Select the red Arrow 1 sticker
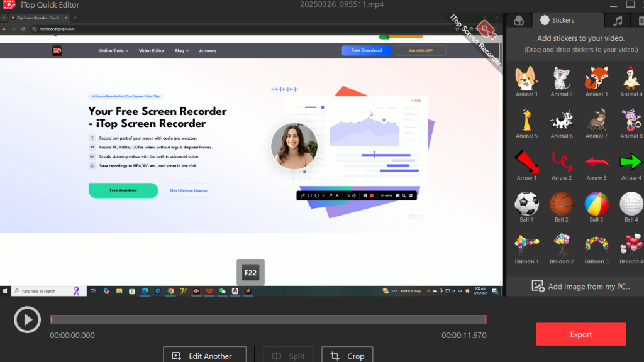Image resolution: width=644 pixels, height=362 pixels. [x=526, y=162]
